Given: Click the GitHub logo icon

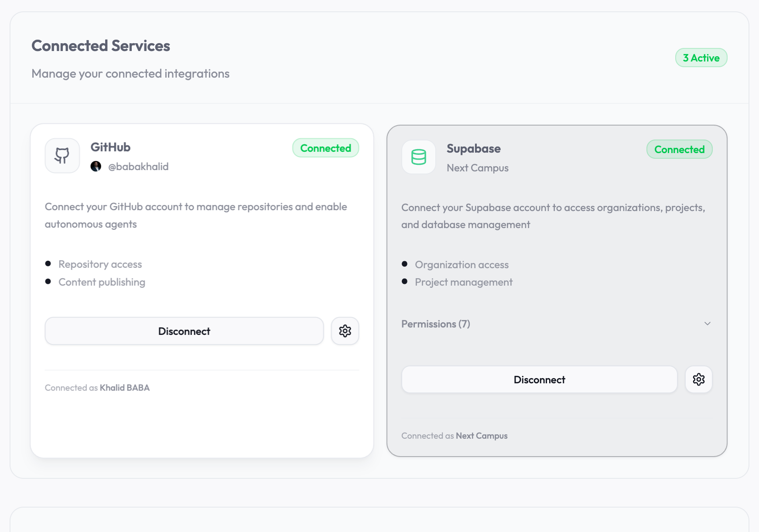Looking at the screenshot, I should tap(62, 156).
